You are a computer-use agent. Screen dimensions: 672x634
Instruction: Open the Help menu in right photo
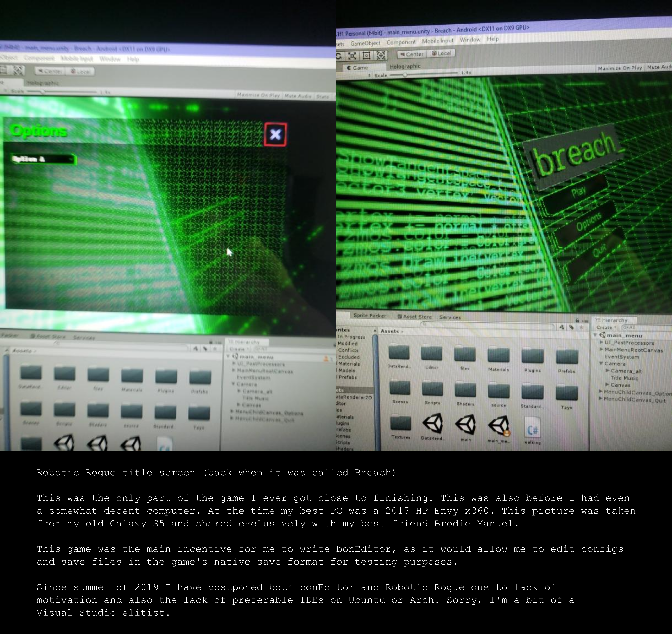(x=493, y=39)
